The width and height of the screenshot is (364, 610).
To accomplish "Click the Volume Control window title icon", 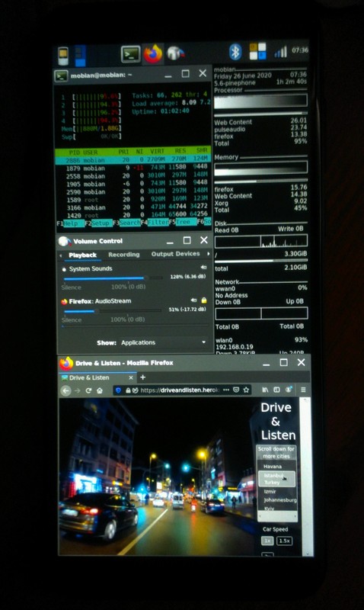I will pos(64,241).
